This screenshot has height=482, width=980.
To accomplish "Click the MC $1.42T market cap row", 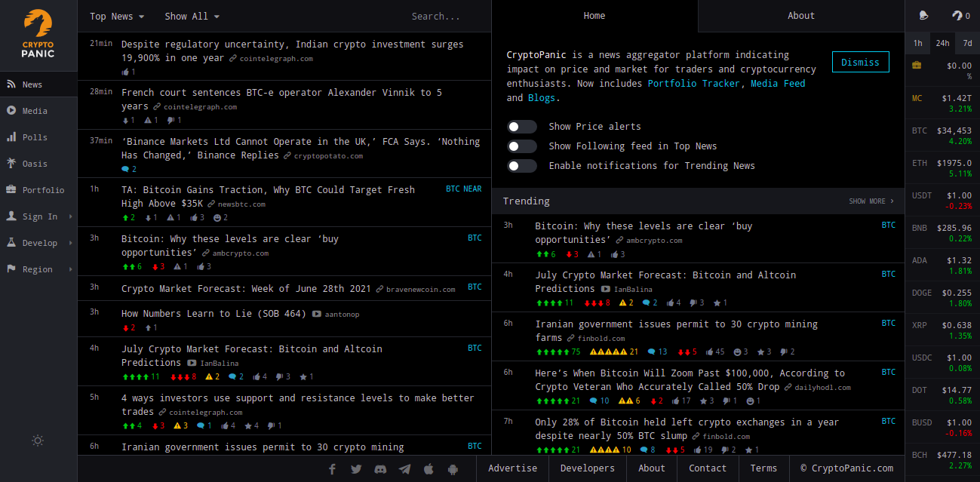I will [x=942, y=103].
